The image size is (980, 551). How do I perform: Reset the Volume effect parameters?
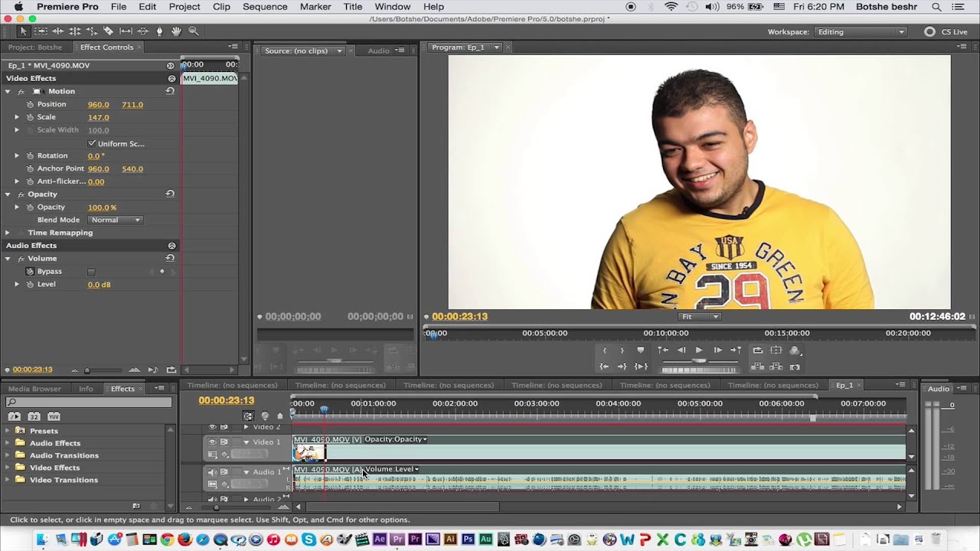[170, 259]
